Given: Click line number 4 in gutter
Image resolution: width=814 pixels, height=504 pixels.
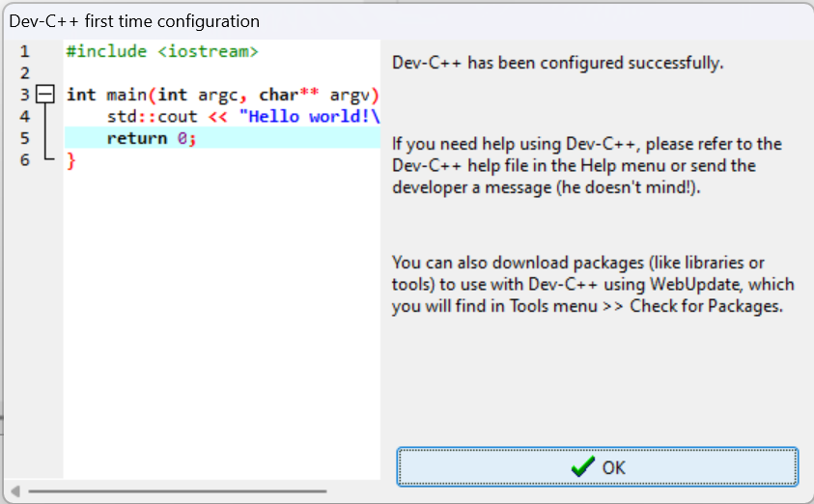Looking at the screenshot, I should tap(25, 117).
